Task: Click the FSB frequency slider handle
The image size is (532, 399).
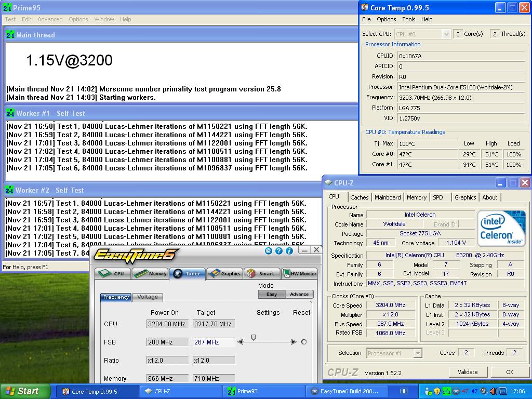Action: [254, 338]
